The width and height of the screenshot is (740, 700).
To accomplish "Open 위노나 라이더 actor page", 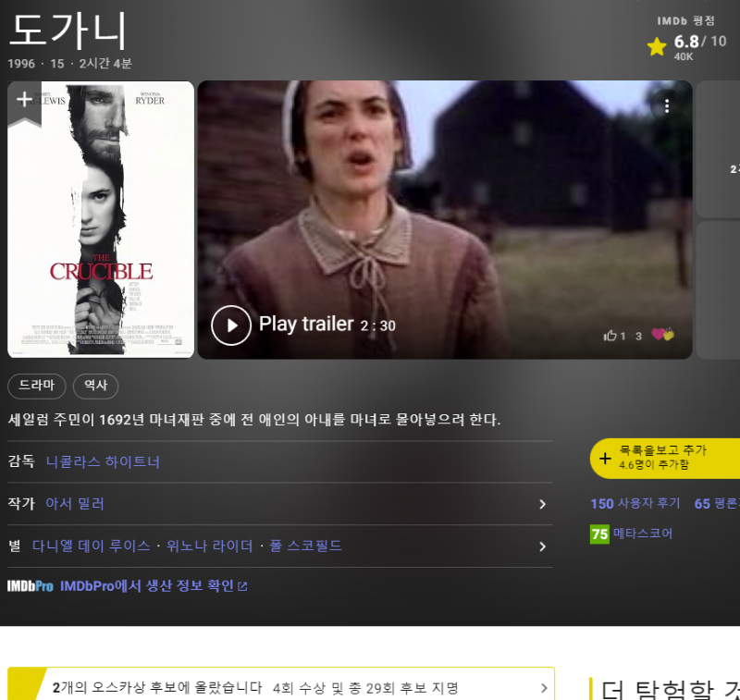I will 209,546.
